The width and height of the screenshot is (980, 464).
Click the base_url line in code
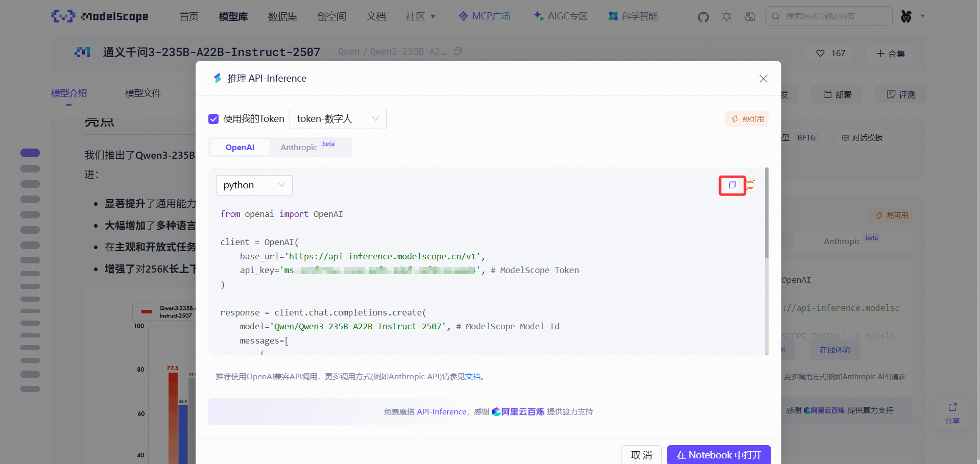pos(362,256)
